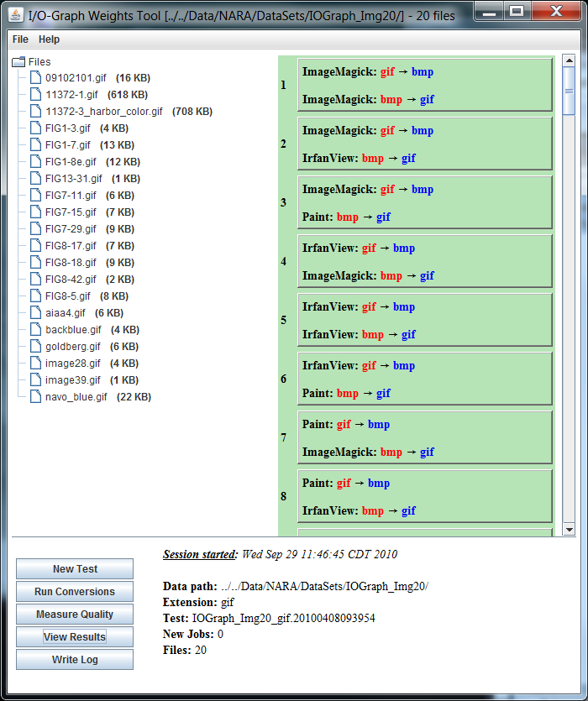This screenshot has height=701, width=588.
Task: Click the file icon beside 11372-3_harbor_color.gif
Action: 36,112
